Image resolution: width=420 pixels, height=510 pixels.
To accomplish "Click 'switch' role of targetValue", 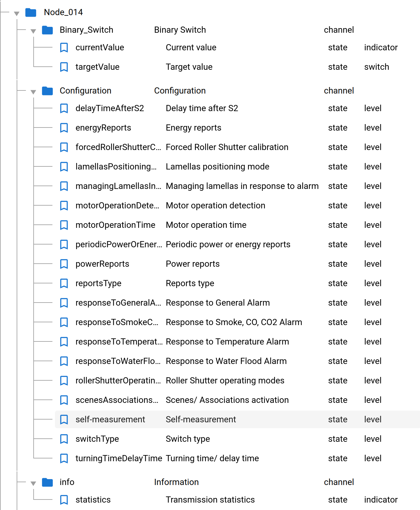I will pos(377,67).
